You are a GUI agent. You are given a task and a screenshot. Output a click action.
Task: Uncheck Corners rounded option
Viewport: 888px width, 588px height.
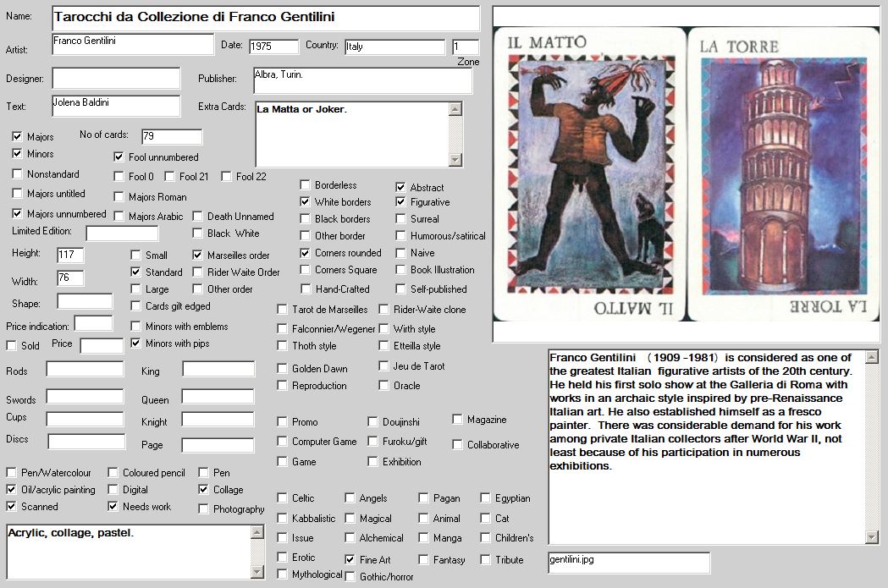pyautogui.click(x=306, y=253)
